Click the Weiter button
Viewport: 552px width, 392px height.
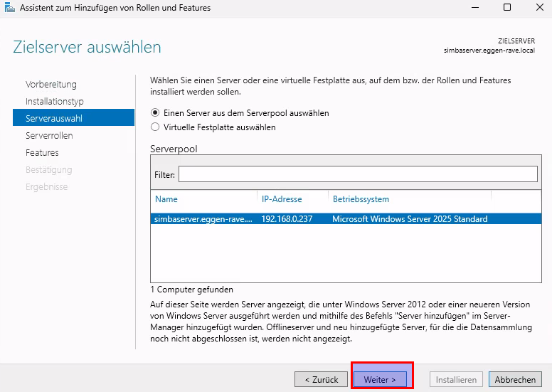[x=380, y=379]
